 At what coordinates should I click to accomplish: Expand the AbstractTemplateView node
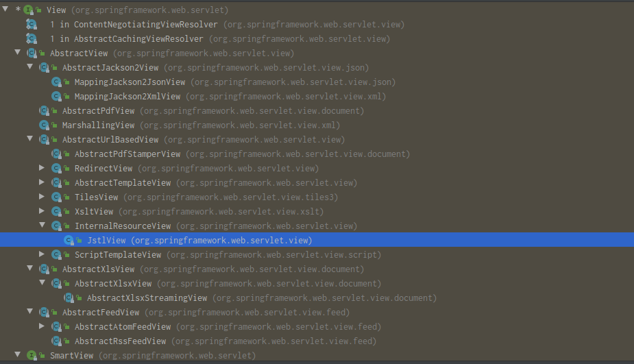pyautogui.click(x=42, y=182)
